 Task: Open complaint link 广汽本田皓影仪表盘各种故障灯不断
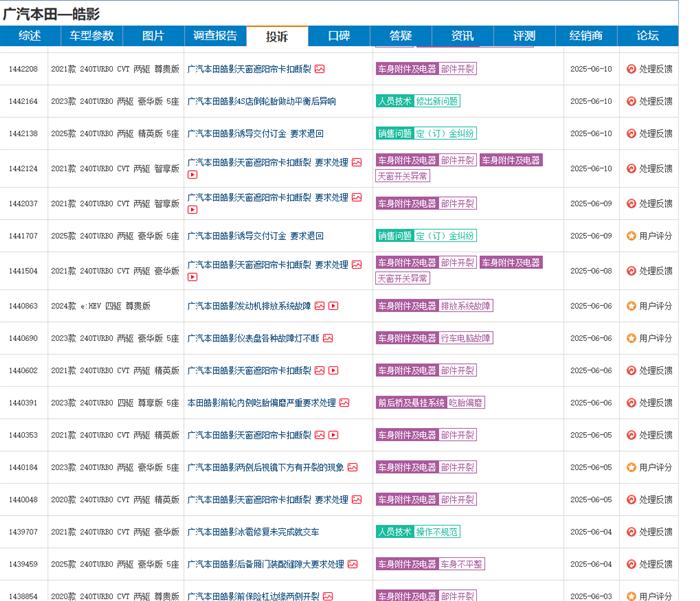click(253, 338)
